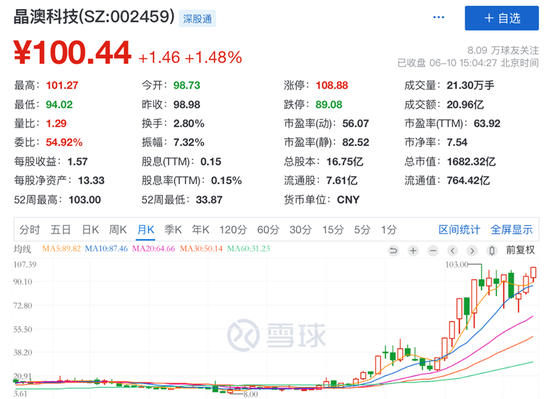Zoom in chart with plus icon
Screen dimensions: 550x399
[x=413, y=251]
